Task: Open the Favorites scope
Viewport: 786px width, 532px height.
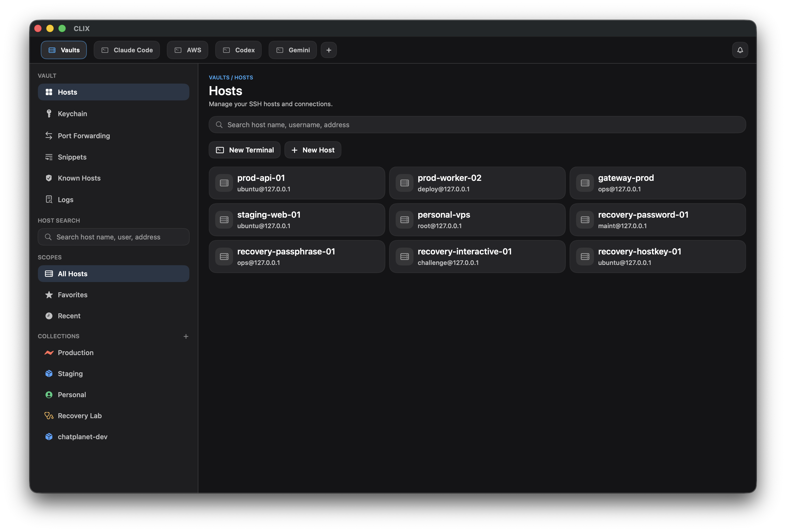Action: [72, 295]
